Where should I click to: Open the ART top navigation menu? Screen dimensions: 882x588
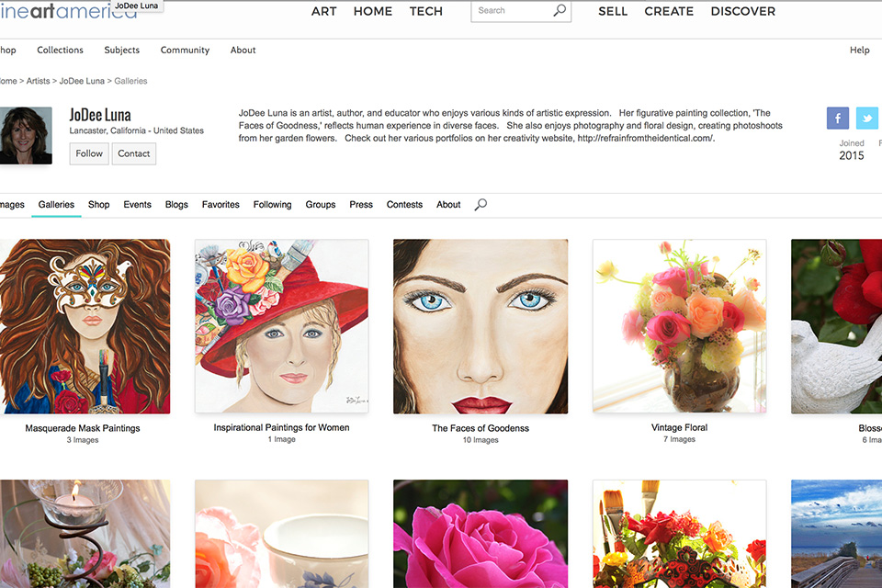pos(323,11)
